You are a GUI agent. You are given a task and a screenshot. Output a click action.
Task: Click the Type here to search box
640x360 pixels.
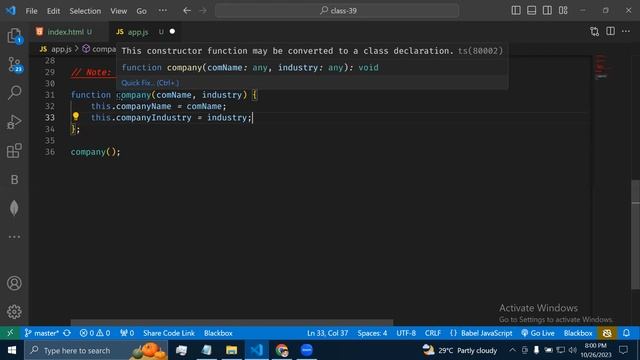click(96, 350)
